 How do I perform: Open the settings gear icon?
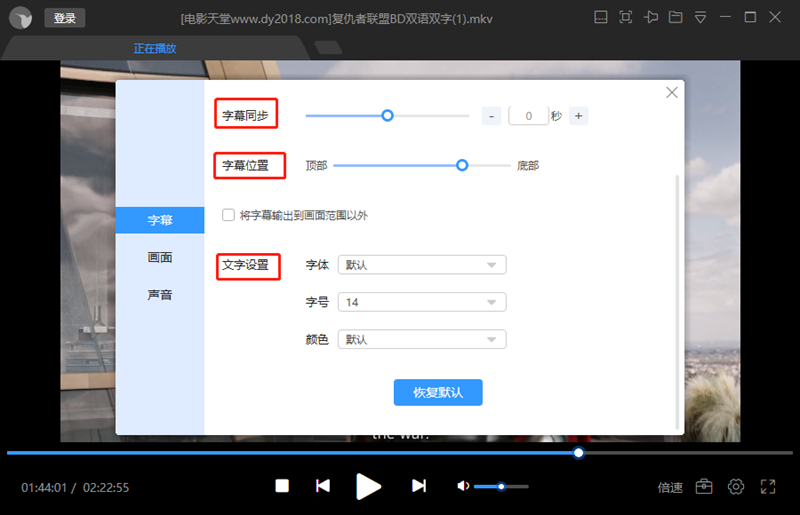click(x=736, y=487)
